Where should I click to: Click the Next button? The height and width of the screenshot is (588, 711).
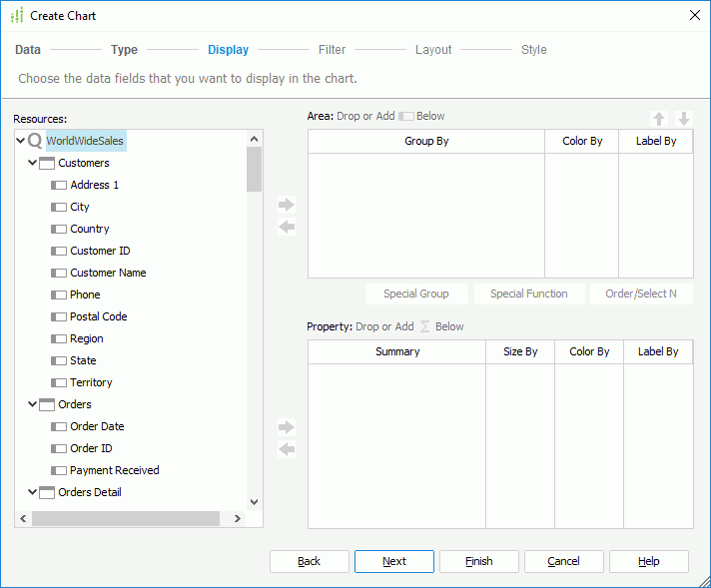[x=394, y=561]
